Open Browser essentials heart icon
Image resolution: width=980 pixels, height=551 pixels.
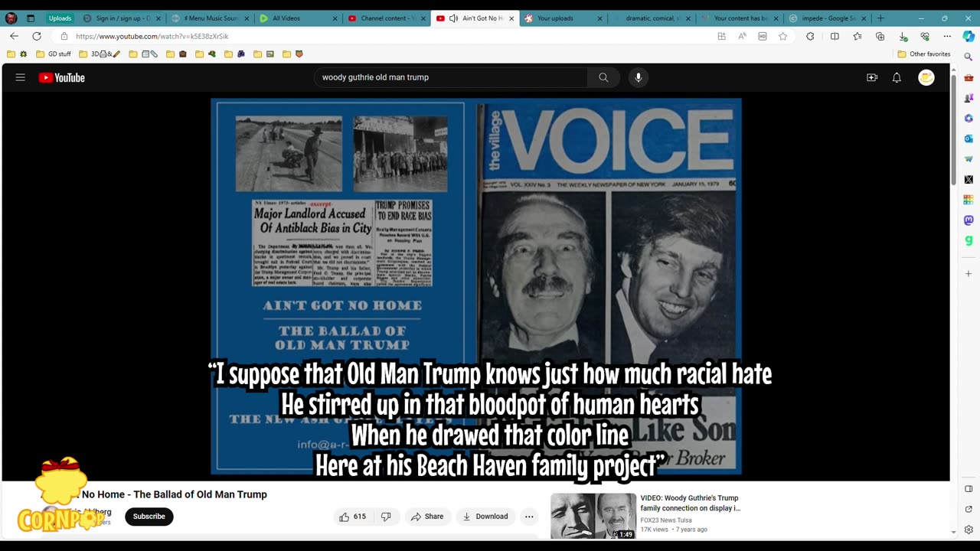(x=925, y=36)
